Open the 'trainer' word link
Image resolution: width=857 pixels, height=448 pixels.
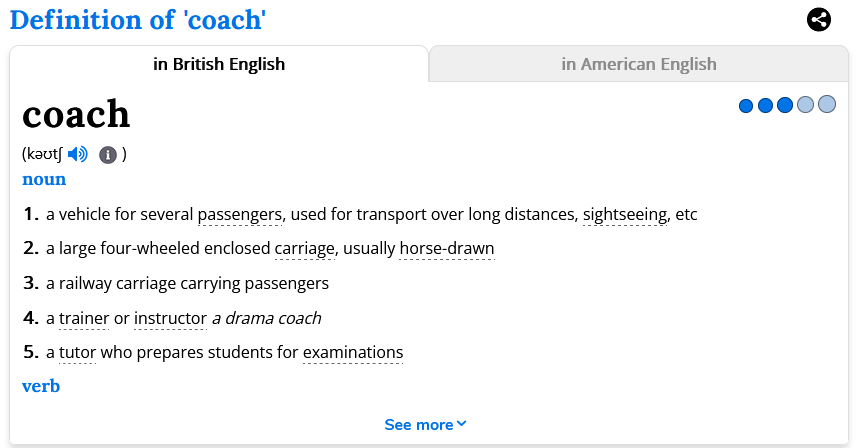(x=84, y=318)
